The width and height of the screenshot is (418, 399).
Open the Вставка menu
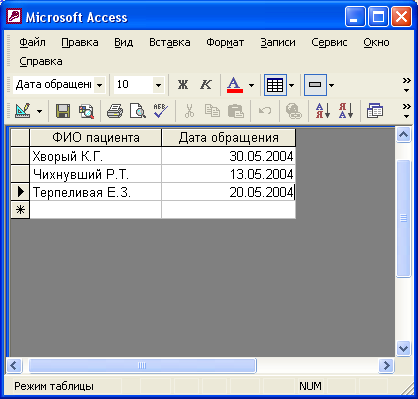[x=170, y=42]
